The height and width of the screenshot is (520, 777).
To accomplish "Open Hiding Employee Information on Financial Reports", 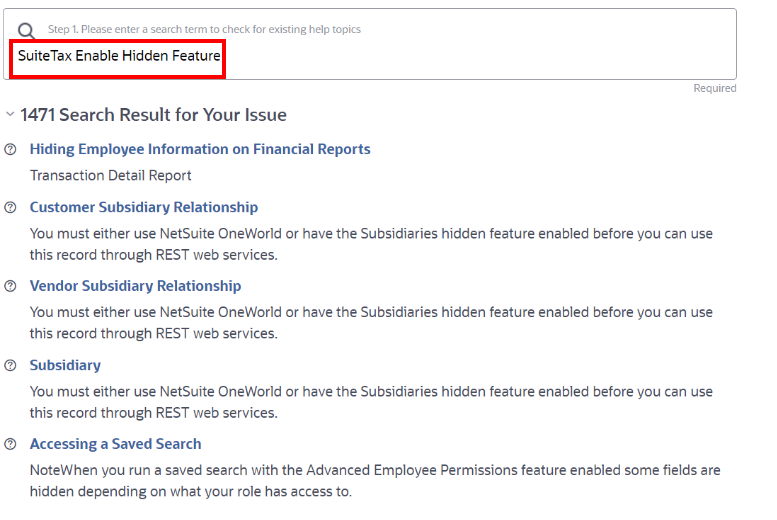I will click(x=200, y=149).
